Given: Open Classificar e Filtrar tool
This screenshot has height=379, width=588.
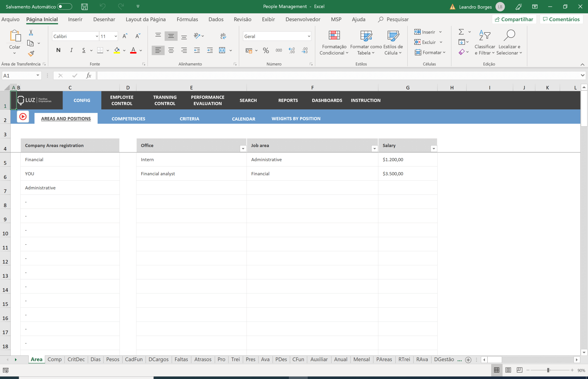Looking at the screenshot, I should coord(485,42).
